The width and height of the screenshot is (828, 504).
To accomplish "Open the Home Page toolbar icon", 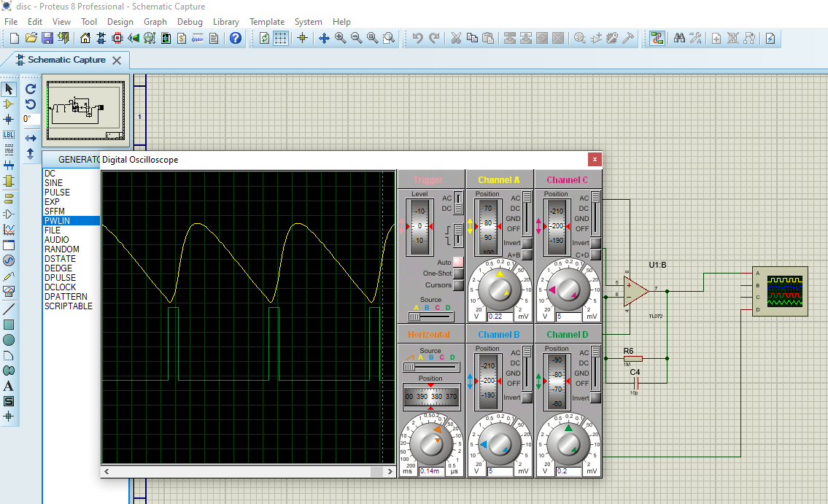I will (x=85, y=38).
